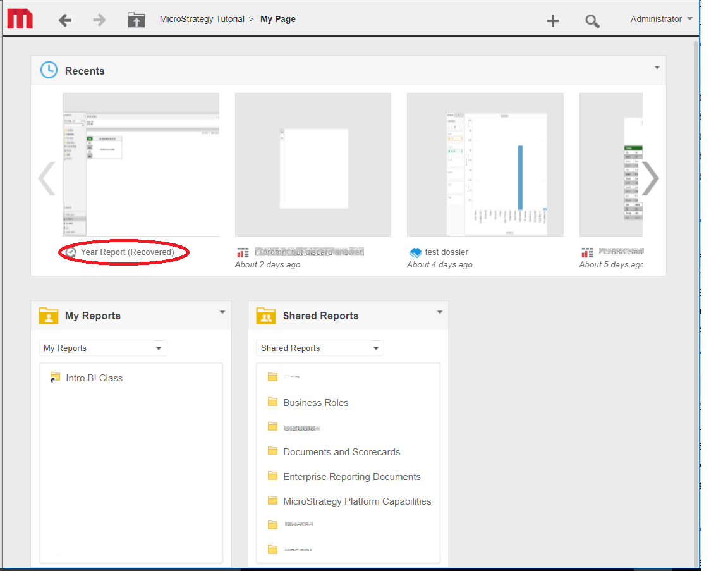Screen dimensions: 728x571
Task: Click MicroStrategy Platform Capabilities folder icon
Action: click(272, 500)
